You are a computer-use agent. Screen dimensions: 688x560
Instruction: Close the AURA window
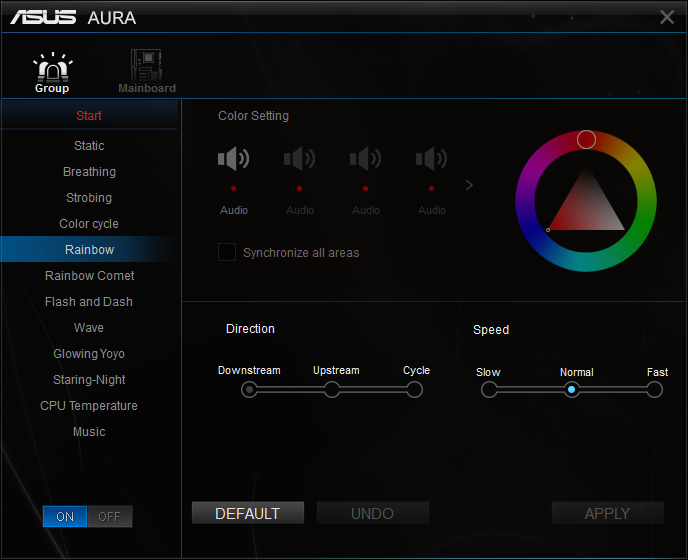click(667, 17)
